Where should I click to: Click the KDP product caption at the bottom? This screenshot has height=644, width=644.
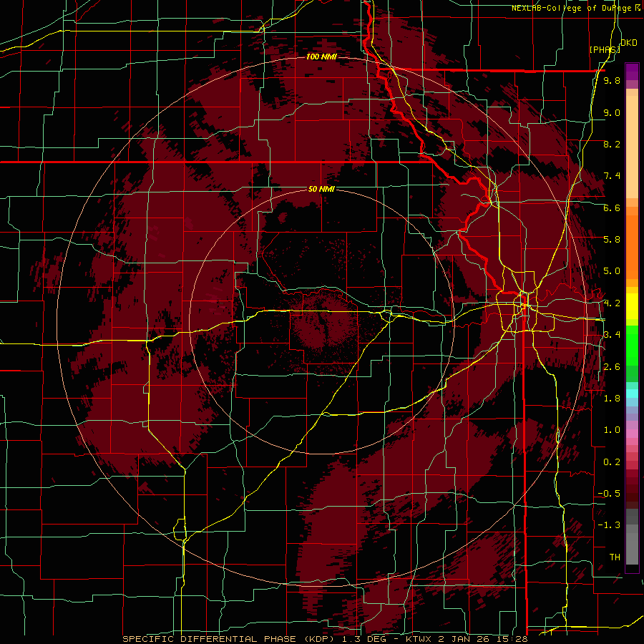point(325,639)
